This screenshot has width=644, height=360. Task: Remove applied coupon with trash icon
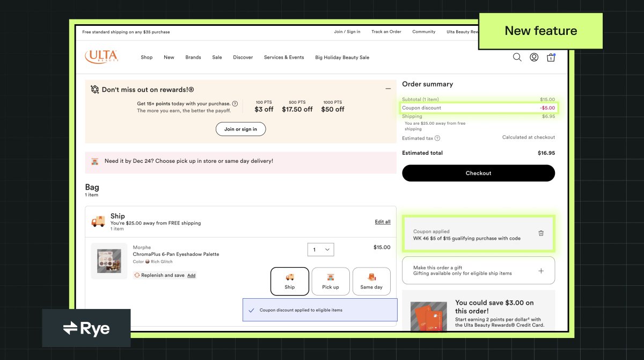tap(541, 233)
